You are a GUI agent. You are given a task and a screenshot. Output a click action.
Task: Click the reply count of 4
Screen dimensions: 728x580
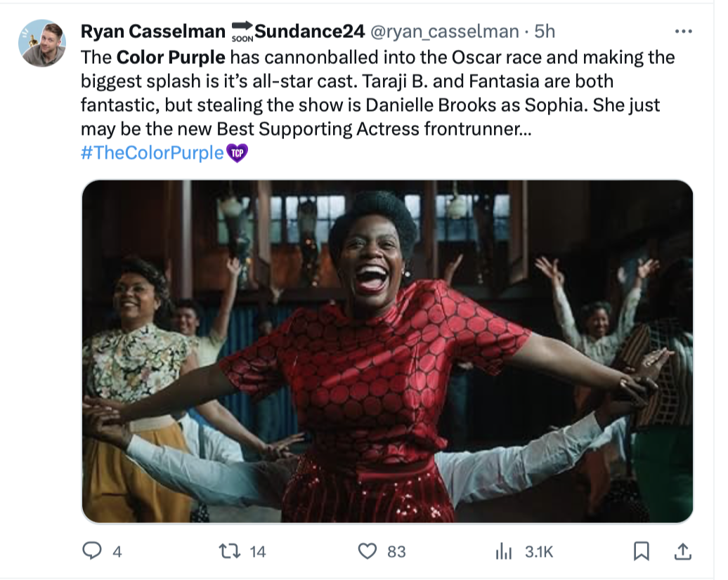117,552
